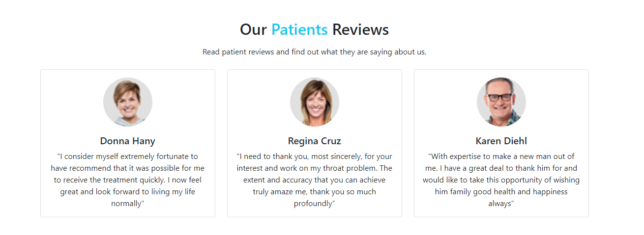Click the "Read patient reviews" subtitle text

[315, 52]
